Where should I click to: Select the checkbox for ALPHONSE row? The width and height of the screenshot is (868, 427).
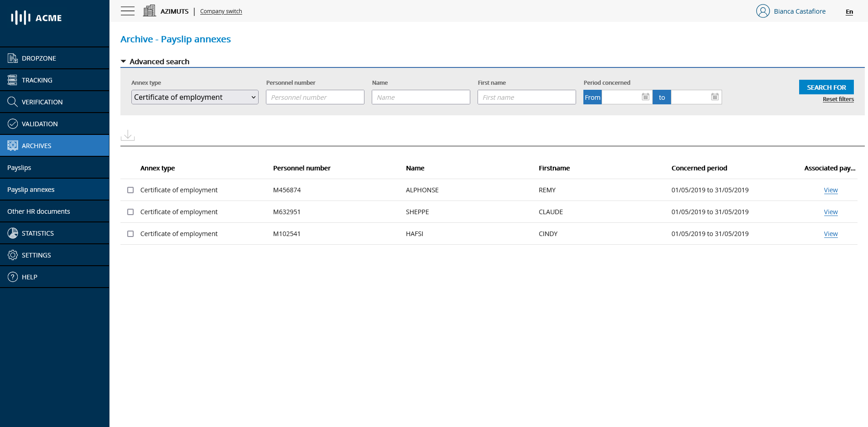pos(130,190)
